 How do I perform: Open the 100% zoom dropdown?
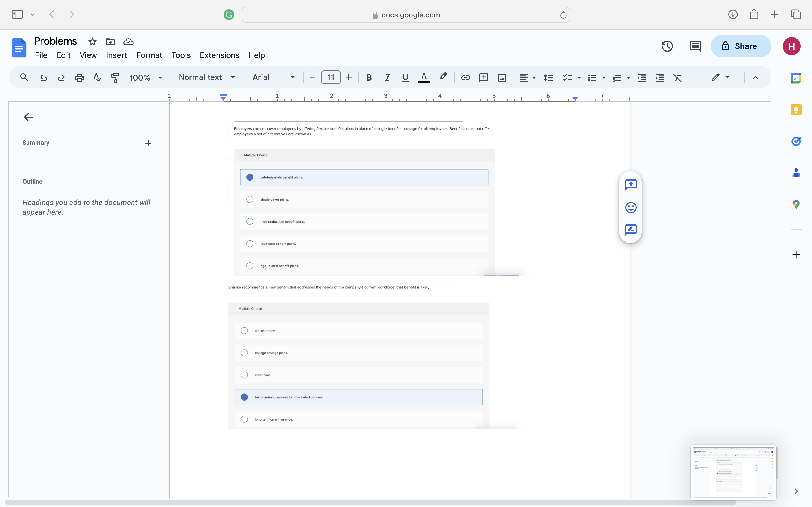click(145, 77)
